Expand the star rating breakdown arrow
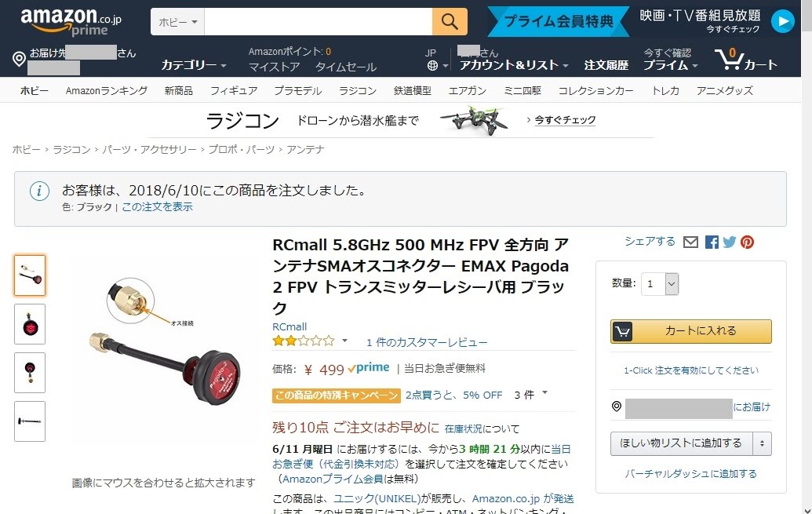This screenshot has width=812, height=514. 344,341
